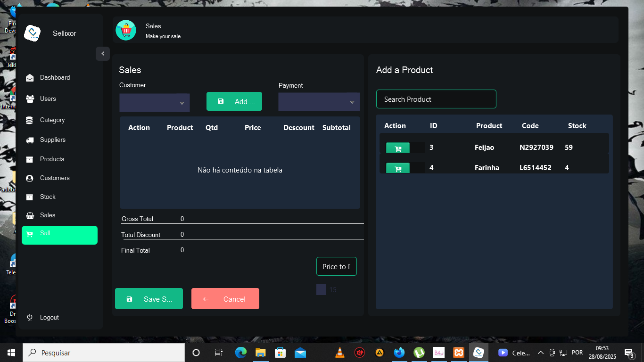Click the stock value 59
The width and height of the screenshot is (644, 362).
569,148
